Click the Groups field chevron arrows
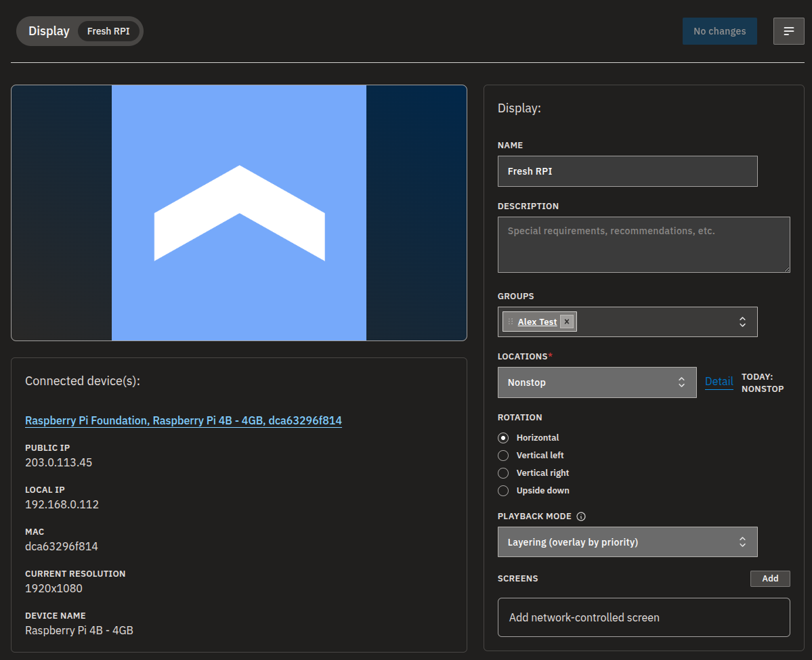The height and width of the screenshot is (660, 812). coord(742,322)
